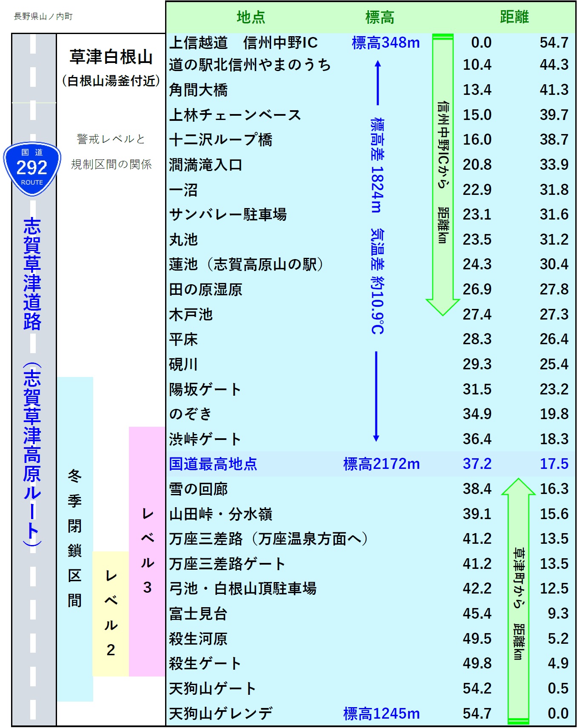Click the (白根山湯釜付近) subtitle
The height and width of the screenshot is (728, 577).
[x=111, y=81]
